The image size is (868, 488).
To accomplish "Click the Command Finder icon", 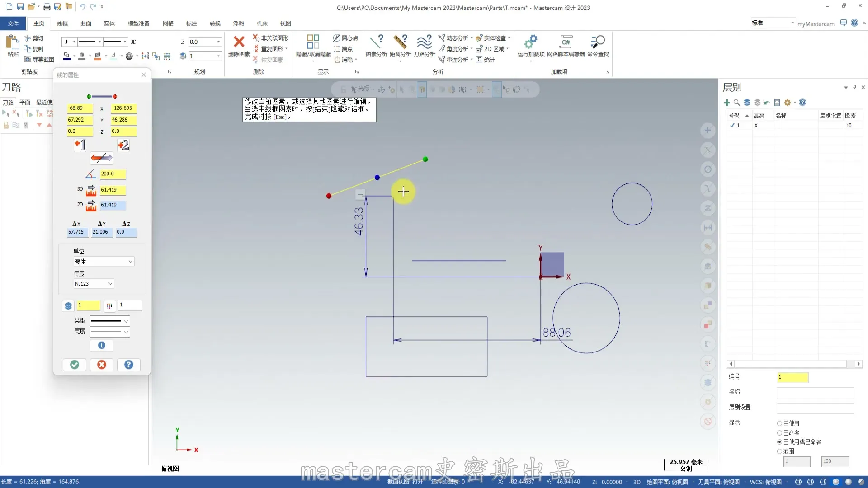I will (x=598, y=42).
